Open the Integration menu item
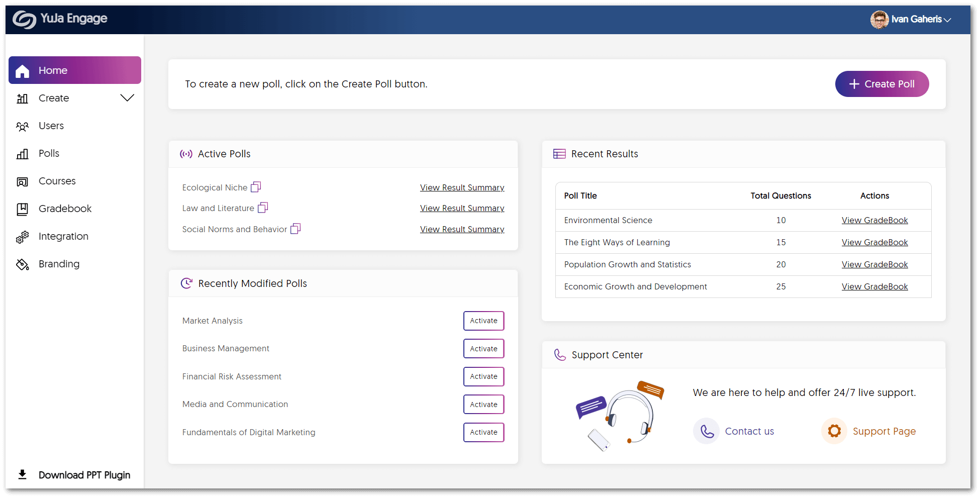The width and height of the screenshot is (980, 498). [x=63, y=236]
